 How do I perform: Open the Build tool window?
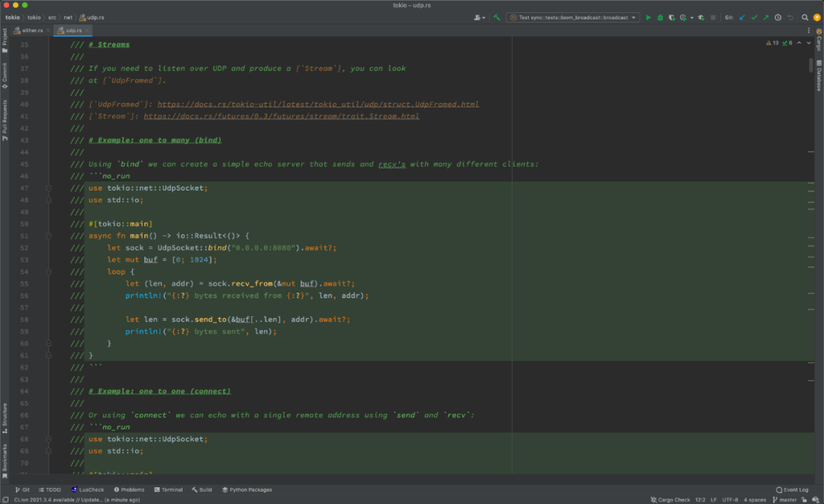point(201,490)
